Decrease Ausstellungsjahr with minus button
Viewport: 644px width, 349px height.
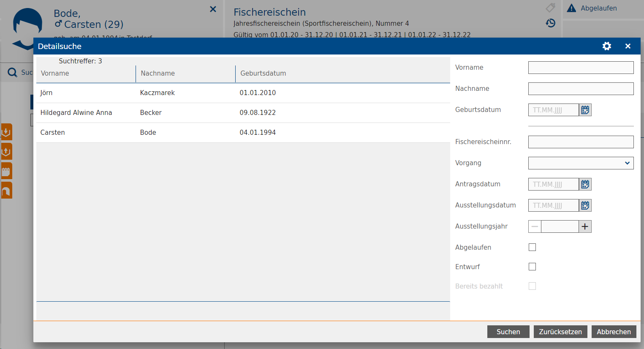click(535, 226)
